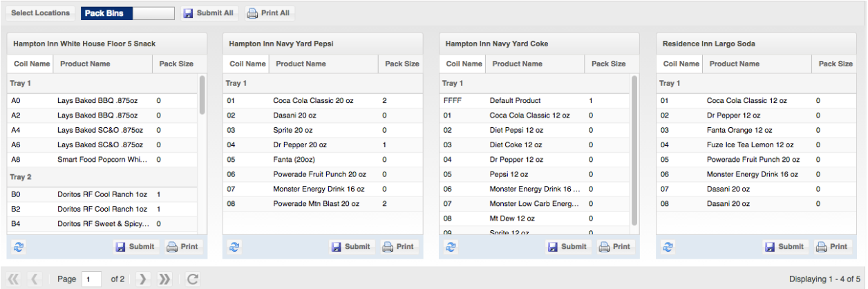
Task: Click the White House Snack panel vertical scrollbar
Action: click(x=202, y=95)
